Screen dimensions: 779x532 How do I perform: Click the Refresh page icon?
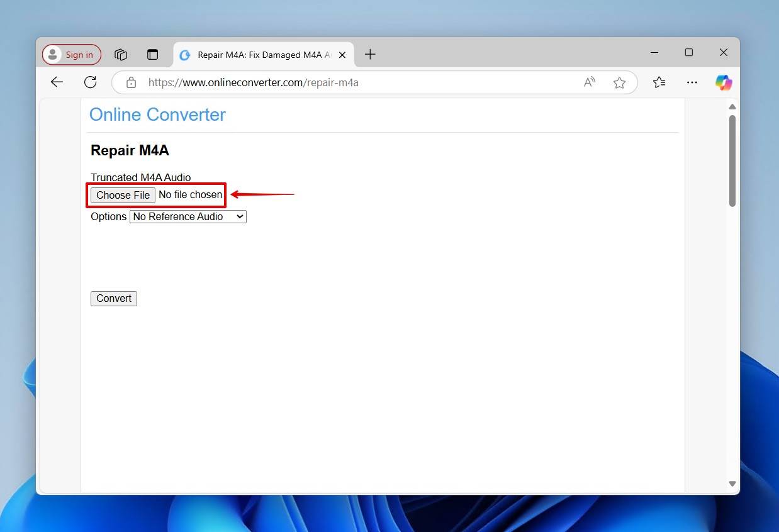[x=90, y=82]
